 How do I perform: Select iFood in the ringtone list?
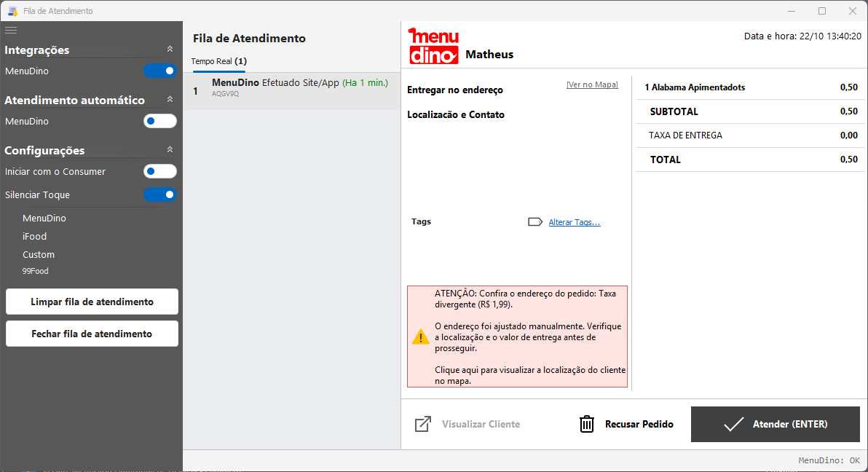[35, 236]
